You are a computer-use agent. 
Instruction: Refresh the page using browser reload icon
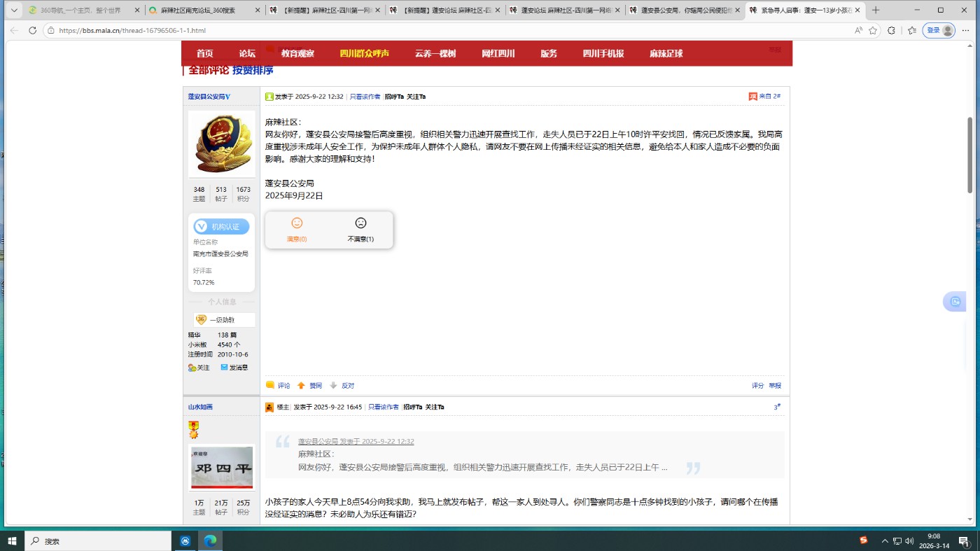pos(32,30)
